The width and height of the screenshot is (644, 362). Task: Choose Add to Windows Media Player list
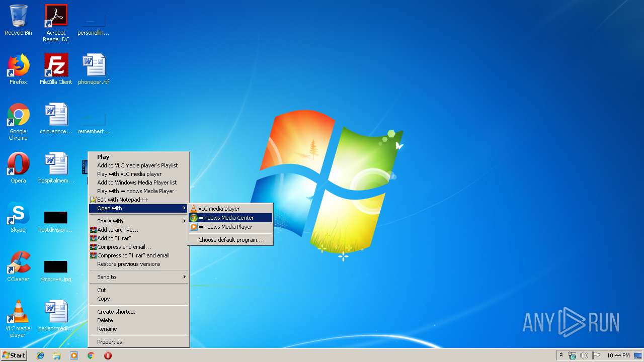tap(139, 183)
